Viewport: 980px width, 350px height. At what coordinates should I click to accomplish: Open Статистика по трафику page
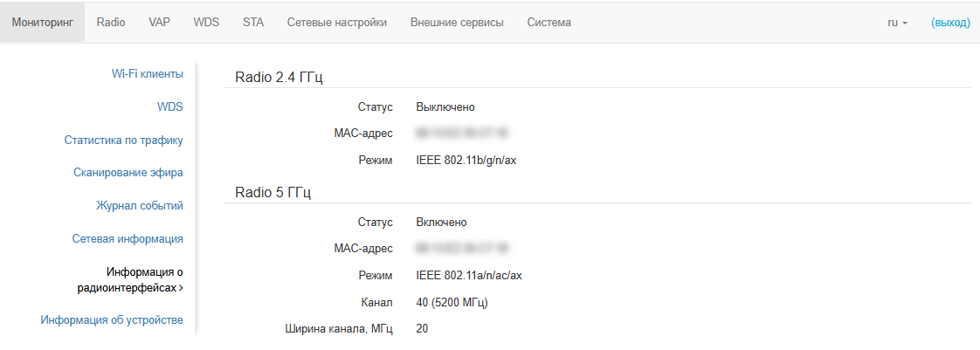pyautogui.click(x=123, y=140)
